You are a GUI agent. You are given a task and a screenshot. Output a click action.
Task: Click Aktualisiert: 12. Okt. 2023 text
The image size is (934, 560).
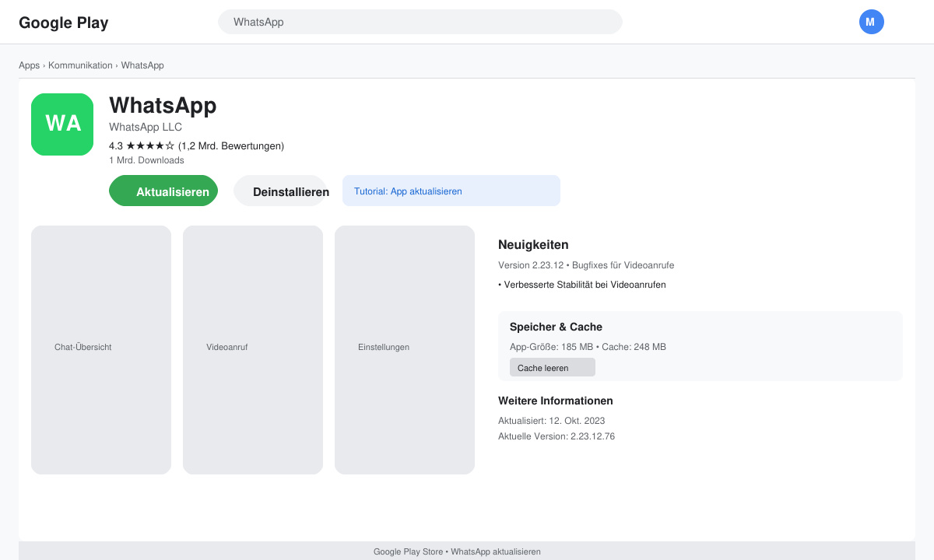tap(552, 421)
